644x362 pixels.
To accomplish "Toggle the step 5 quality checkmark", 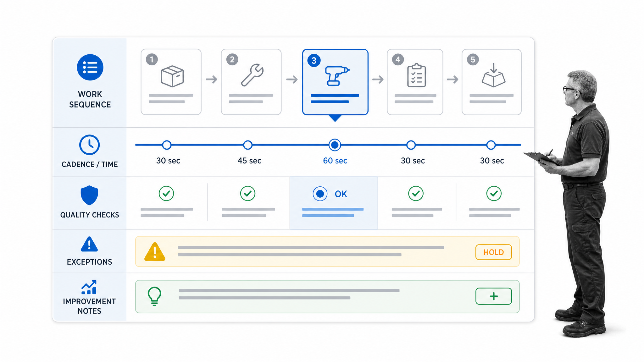I will (494, 193).
